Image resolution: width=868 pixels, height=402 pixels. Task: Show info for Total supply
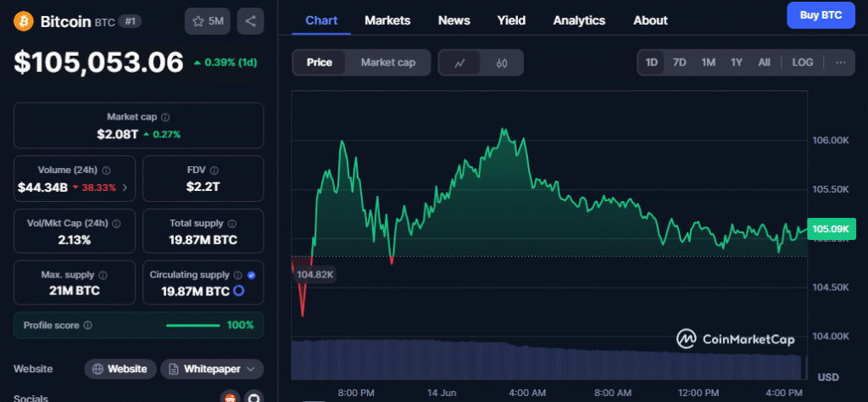232,224
